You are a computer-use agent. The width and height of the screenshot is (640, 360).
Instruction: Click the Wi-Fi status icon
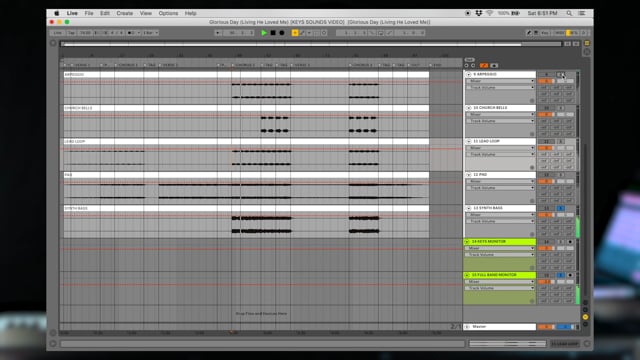tap(489, 13)
